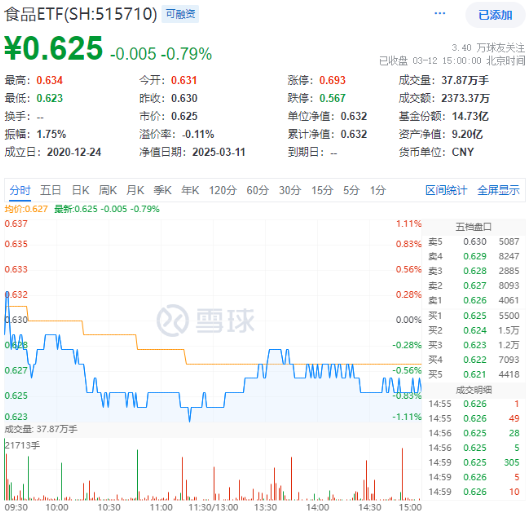Viewport: 528px width, 517px height.
Task: Click the 净值日期 value 2025-03-11
Action: (x=219, y=152)
